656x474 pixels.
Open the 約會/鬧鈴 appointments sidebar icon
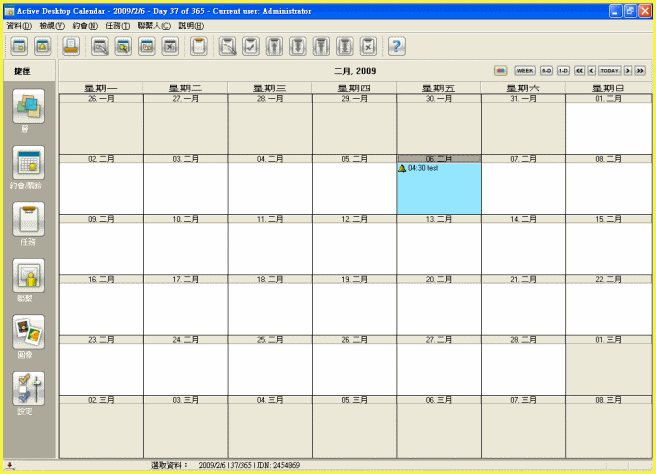(x=28, y=162)
